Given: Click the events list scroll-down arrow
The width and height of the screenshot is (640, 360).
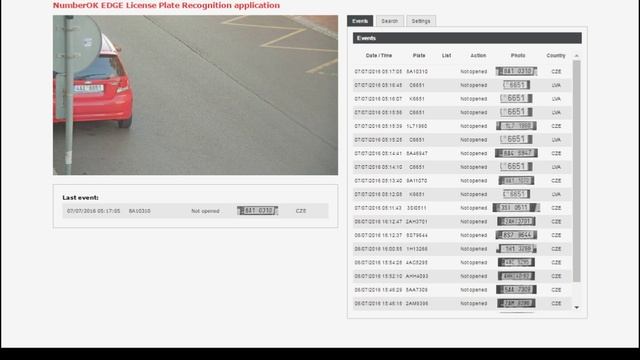Looking at the screenshot, I should pos(577,307).
